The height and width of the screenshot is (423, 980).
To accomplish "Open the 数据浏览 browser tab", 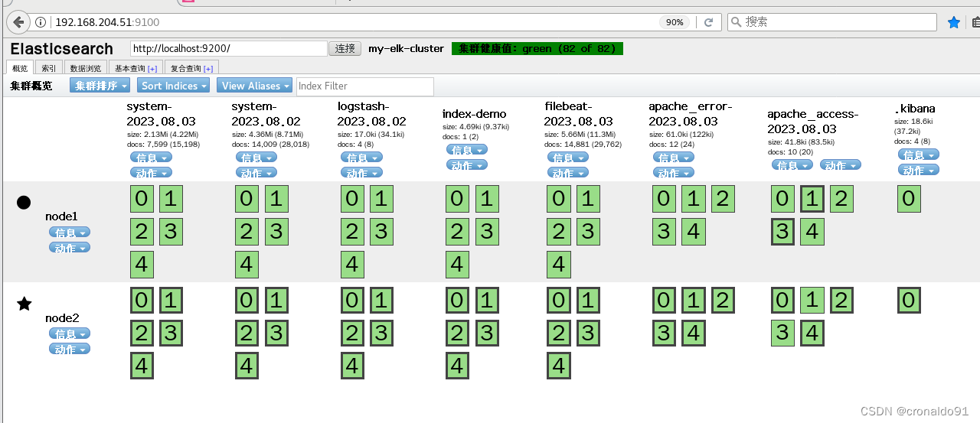I will 85,68.
